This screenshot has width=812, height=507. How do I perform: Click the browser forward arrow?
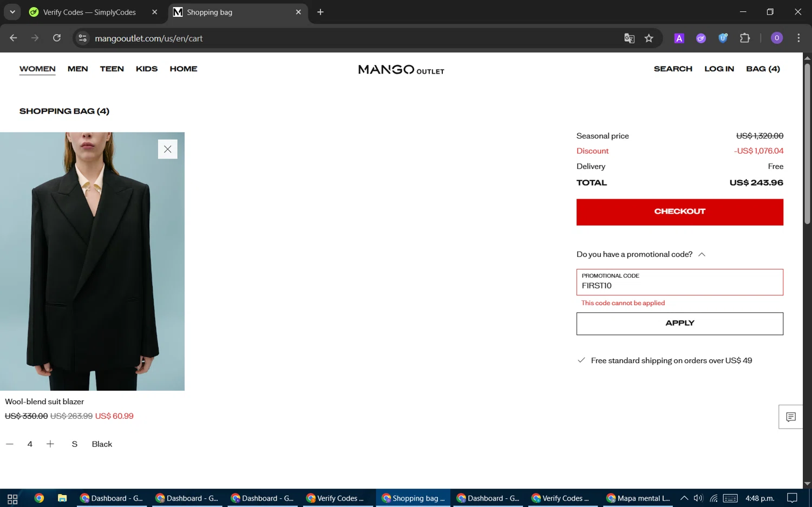point(35,38)
